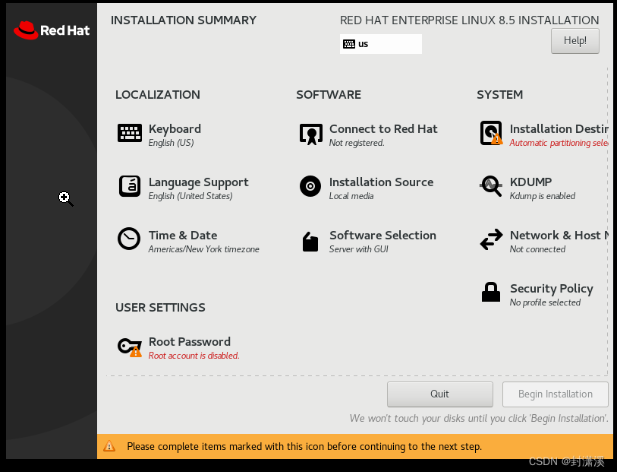
Task: Open the Software Selection label
Action: 382,235
